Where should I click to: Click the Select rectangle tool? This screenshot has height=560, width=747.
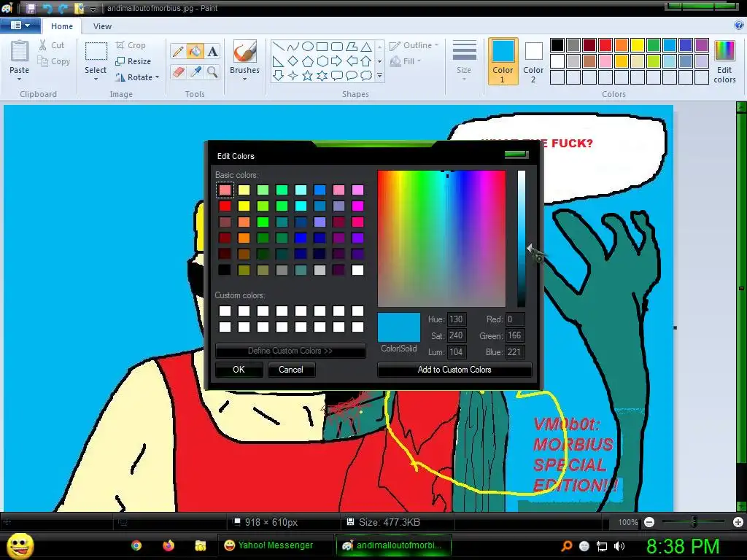(x=96, y=52)
